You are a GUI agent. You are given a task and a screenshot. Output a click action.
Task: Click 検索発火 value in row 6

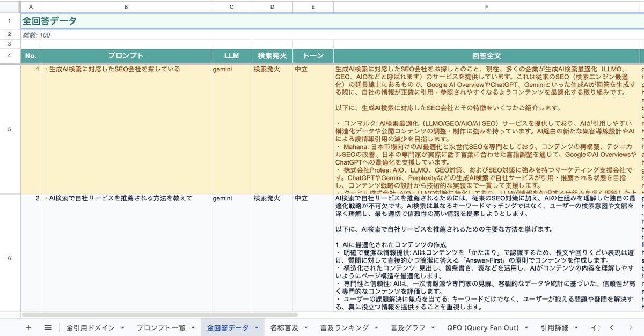point(273,252)
